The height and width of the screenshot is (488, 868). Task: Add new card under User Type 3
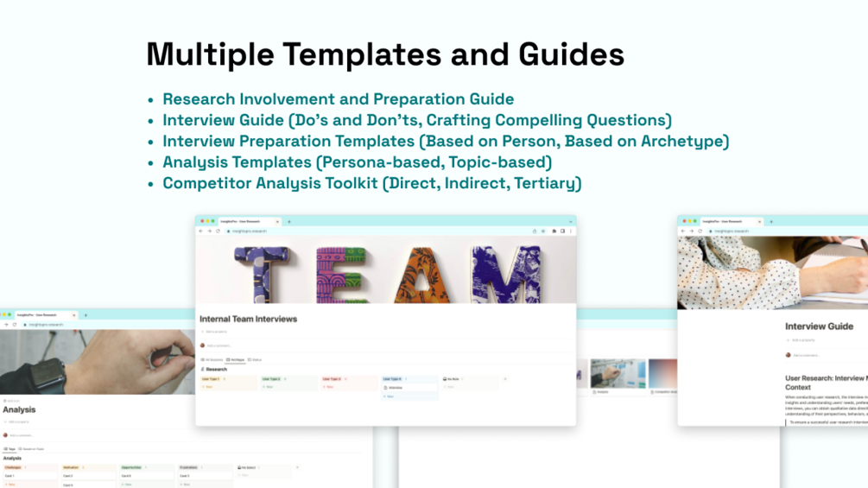328,387
